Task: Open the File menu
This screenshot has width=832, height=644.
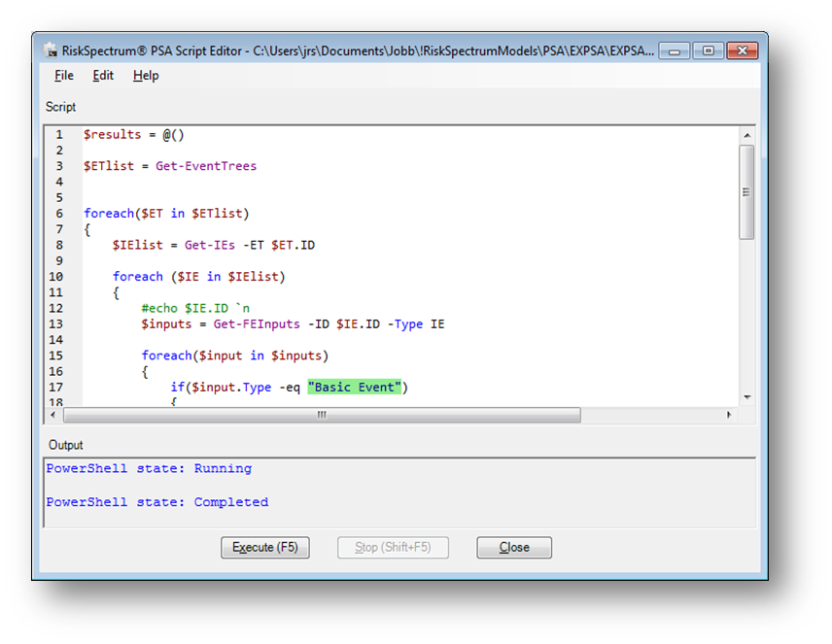Action: coord(64,76)
